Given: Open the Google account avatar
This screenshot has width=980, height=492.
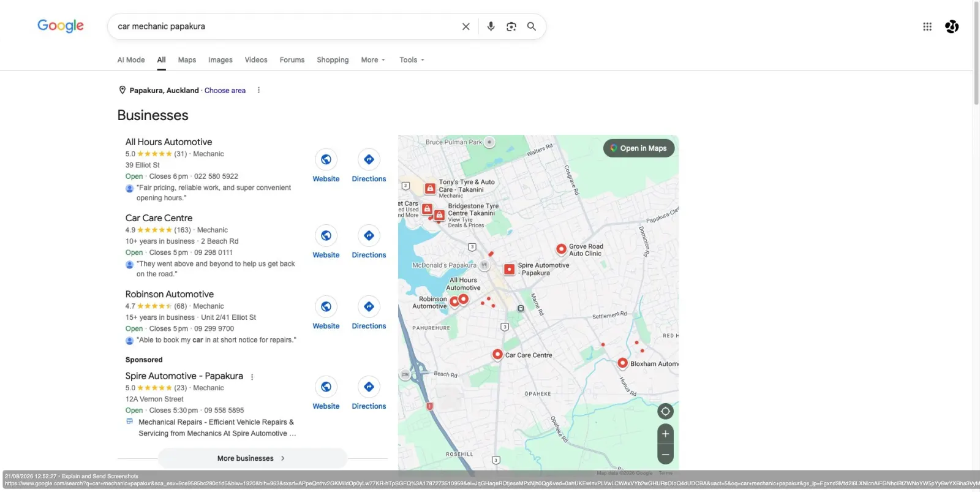Looking at the screenshot, I should [952, 26].
